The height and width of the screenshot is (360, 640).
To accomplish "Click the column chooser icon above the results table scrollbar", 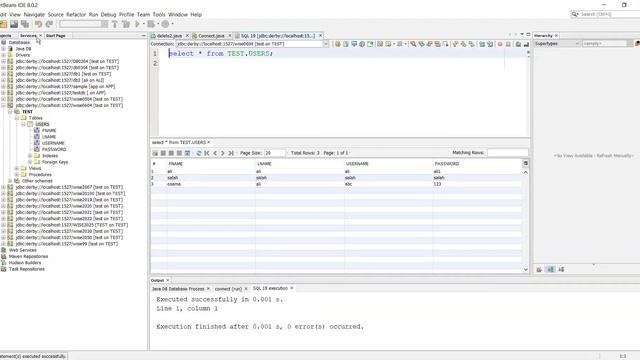I will pyautogui.click(x=526, y=163).
